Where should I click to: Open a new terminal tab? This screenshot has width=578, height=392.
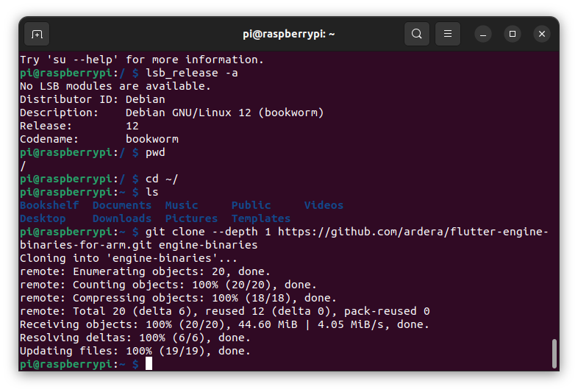click(x=37, y=35)
